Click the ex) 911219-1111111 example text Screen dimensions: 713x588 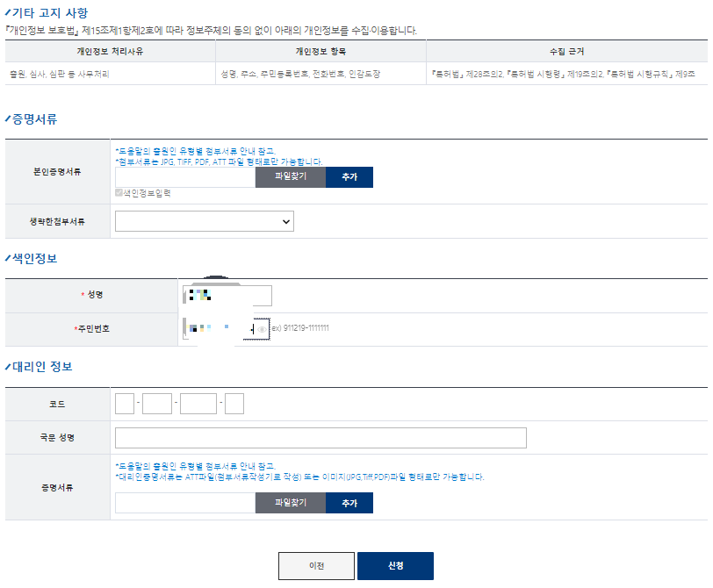(x=300, y=327)
